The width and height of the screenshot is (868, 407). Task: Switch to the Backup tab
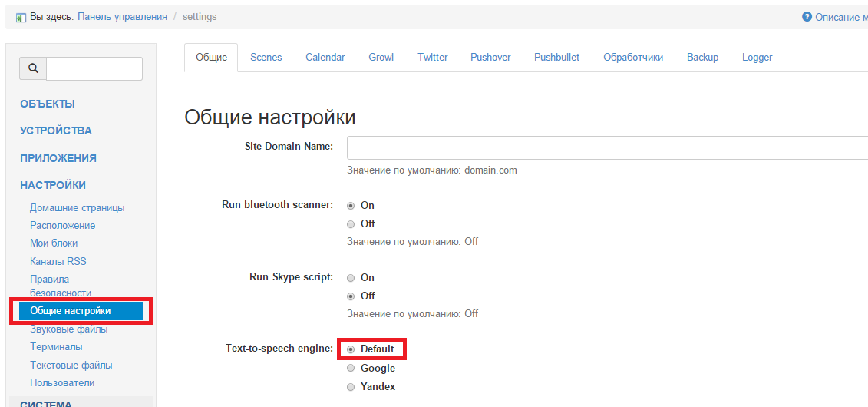tap(702, 58)
